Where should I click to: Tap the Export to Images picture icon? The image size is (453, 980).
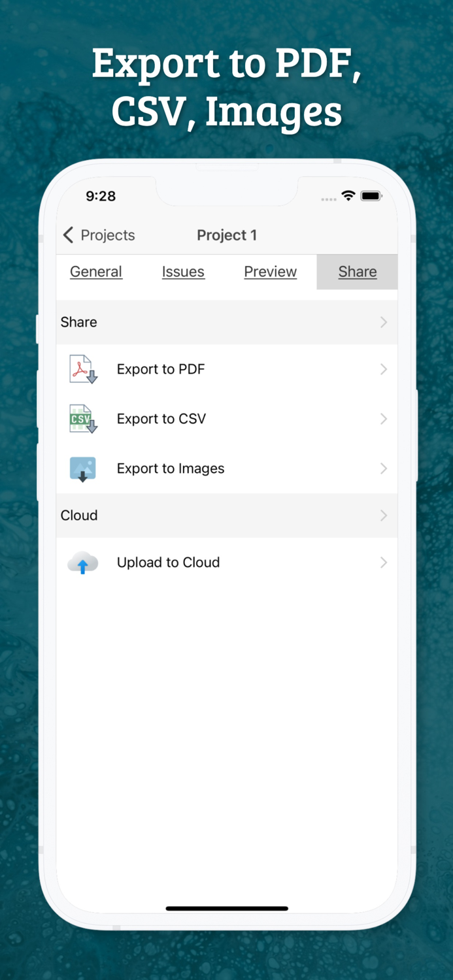82,468
